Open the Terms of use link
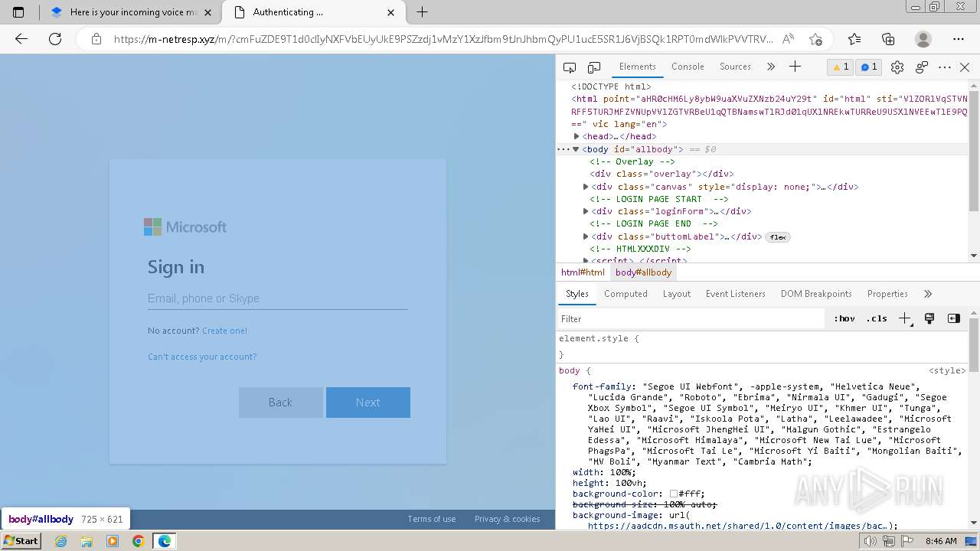Image resolution: width=980 pixels, height=551 pixels. tap(431, 519)
